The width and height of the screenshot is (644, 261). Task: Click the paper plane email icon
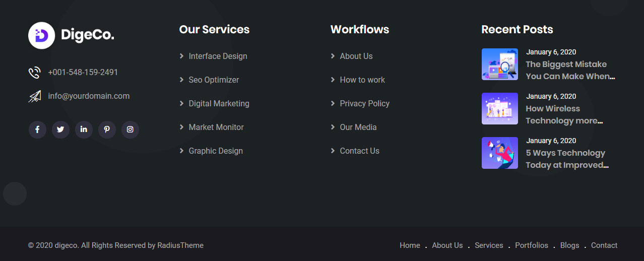point(34,96)
